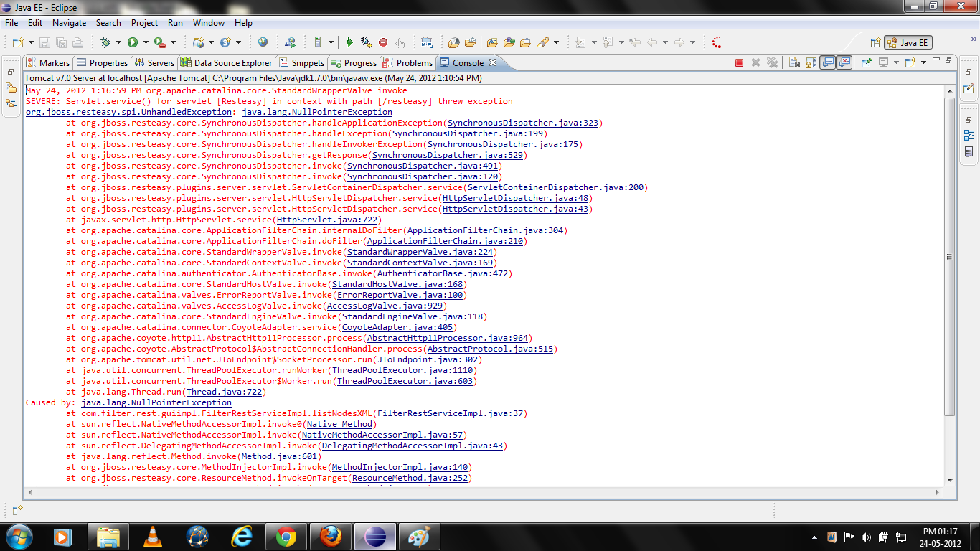The image size is (980, 551).
Task: Open VLC from the taskbar
Action: (x=152, y=536)
